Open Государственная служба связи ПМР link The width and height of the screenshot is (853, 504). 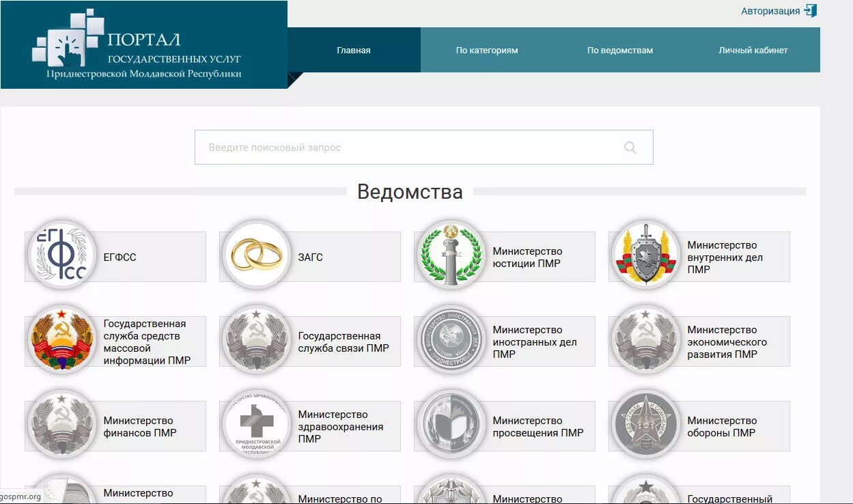344,342
